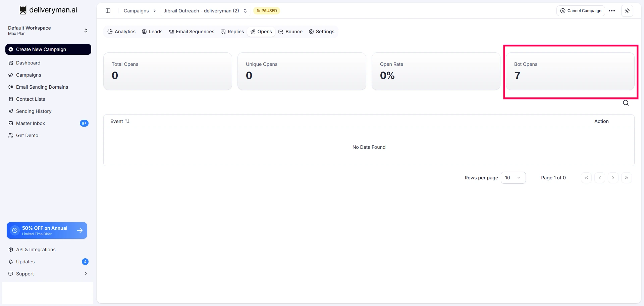This screenshot has width=644, height=306.
Task: Open the three-dots more options menu
Action: 612,11
